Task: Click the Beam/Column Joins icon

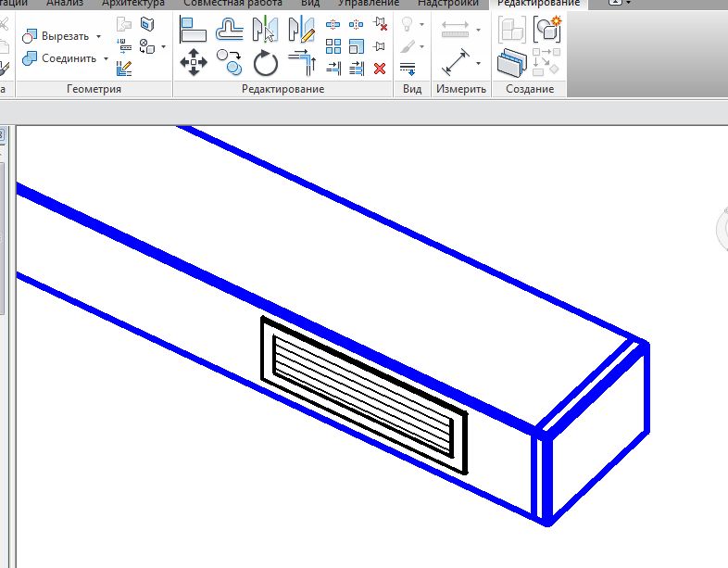Action: [124, 46]
